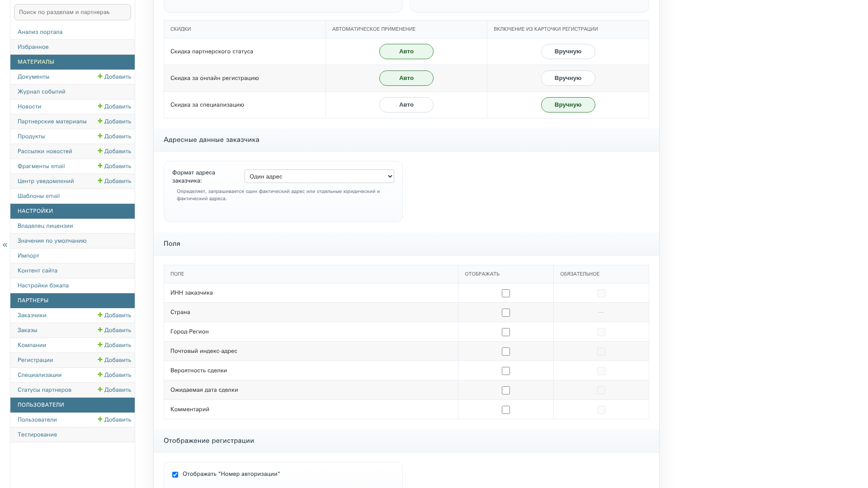Viewport: 868px width, 488px height.
Task: Enable display of Комментарий field
Action: point(506,410)
